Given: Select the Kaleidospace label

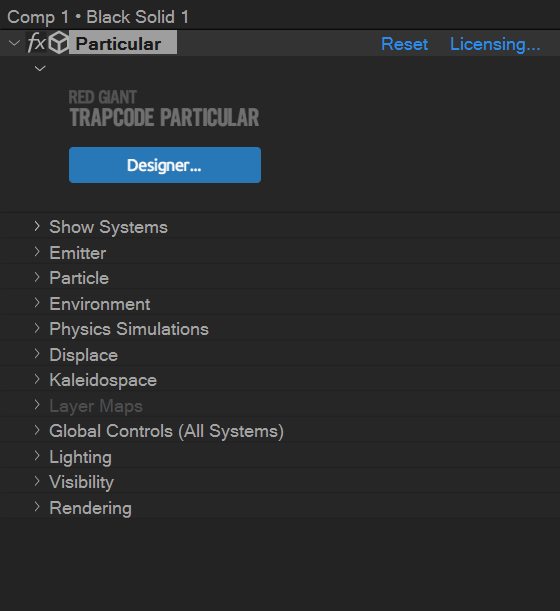Looking at the screenshot, I should [103, 380].
